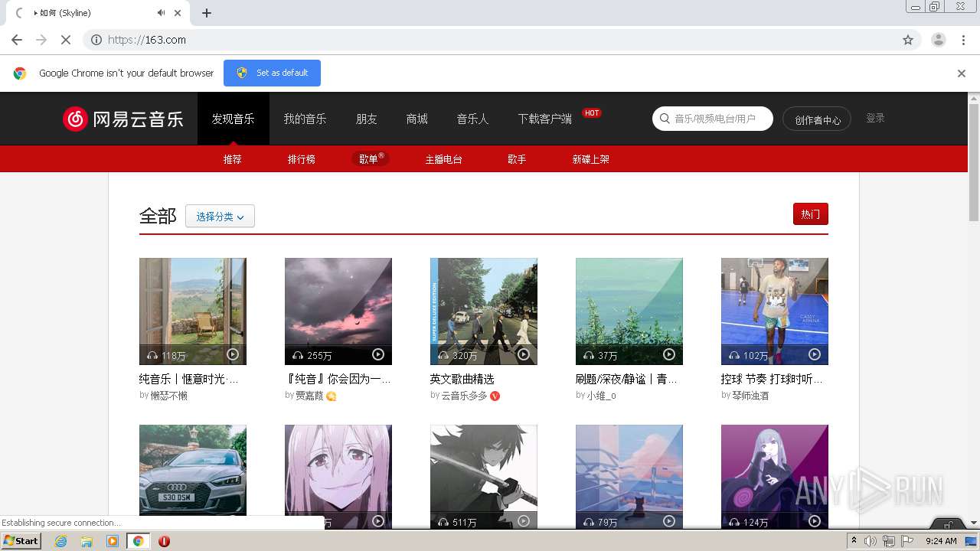Click Set as default button
The image size is (980, 551).
pos(272,73)
